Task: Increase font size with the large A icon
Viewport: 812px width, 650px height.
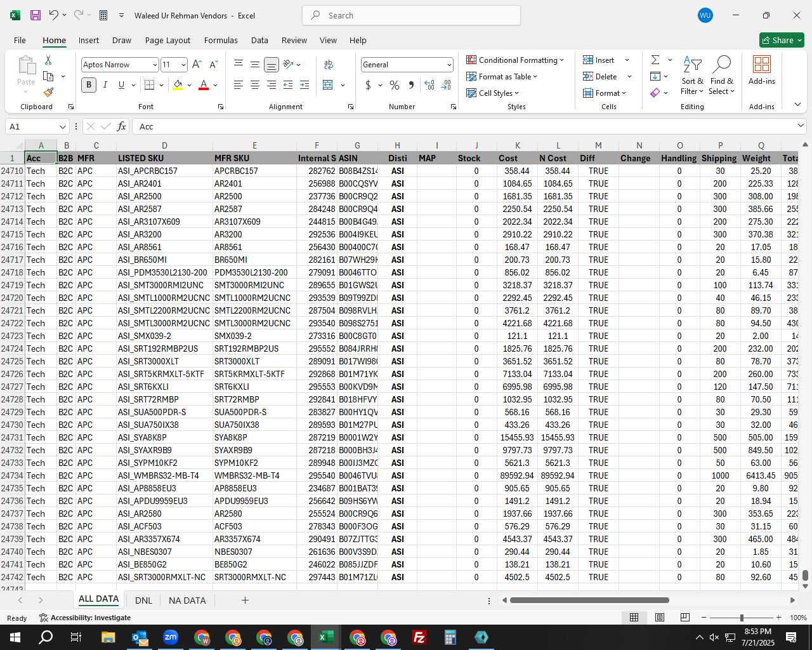Action: [197, 65]
